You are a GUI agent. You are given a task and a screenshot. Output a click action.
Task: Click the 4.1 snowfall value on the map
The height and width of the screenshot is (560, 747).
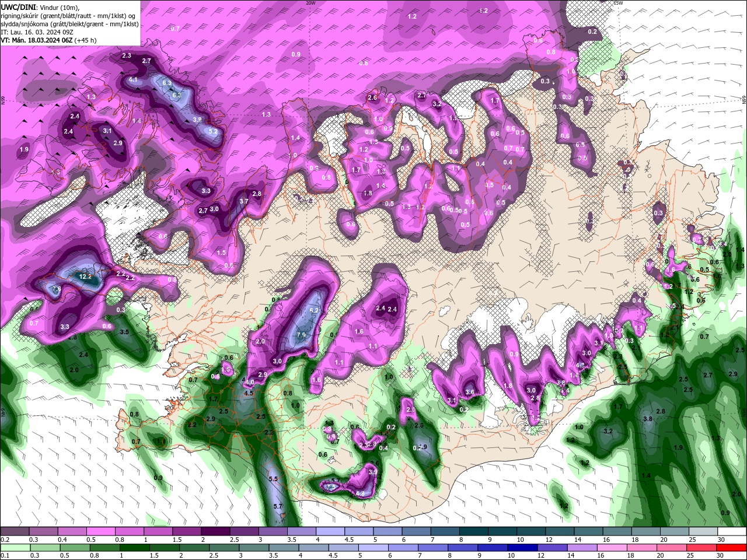click(x=133, y=80)
